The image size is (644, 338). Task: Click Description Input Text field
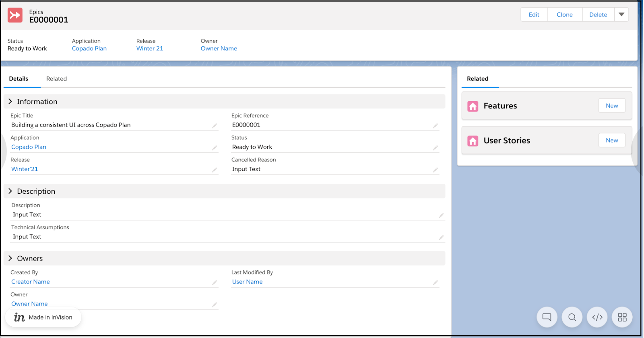(x=27, y=215)
